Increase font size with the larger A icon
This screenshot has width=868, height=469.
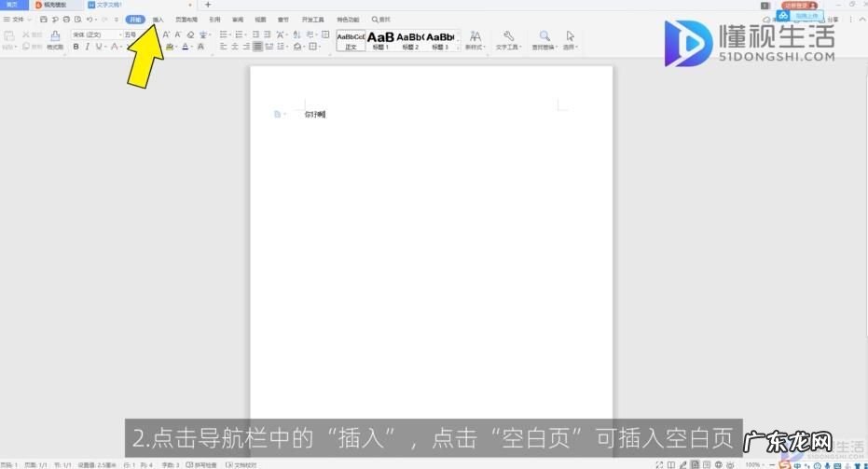click(x=166, y=34)
